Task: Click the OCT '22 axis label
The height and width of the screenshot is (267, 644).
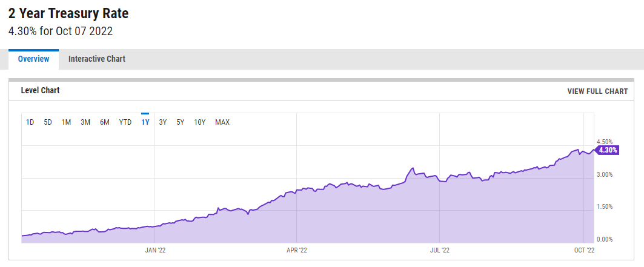Action: point(584,250)
